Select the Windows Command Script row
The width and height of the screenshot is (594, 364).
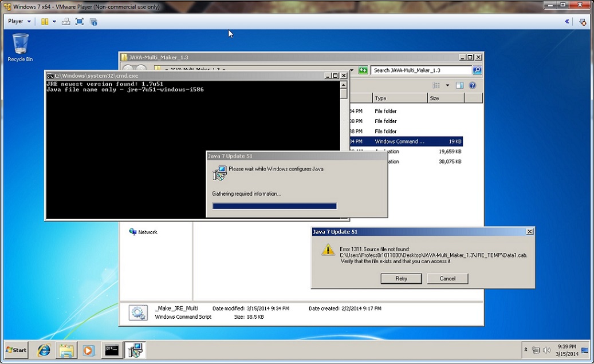[406, 141]
